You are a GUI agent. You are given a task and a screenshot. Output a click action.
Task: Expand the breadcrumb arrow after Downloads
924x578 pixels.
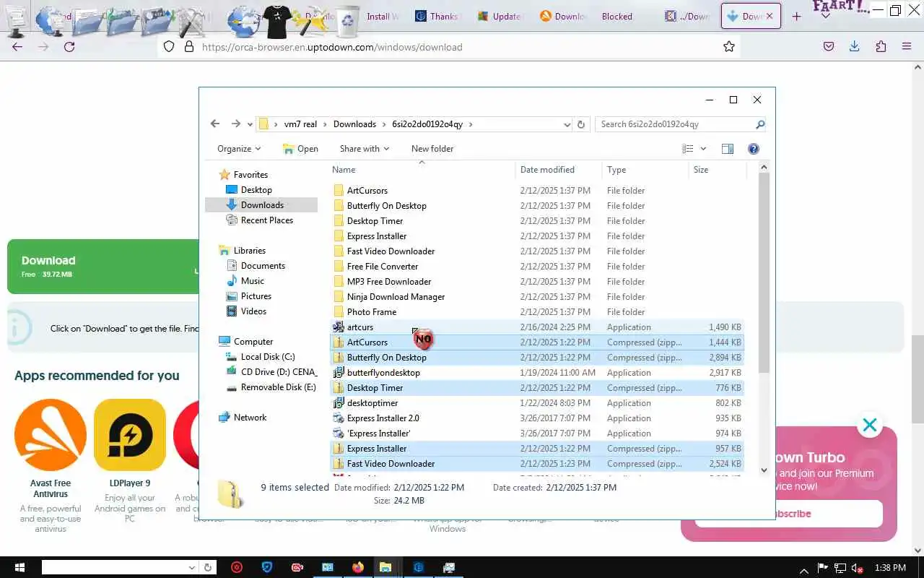tap(384, 124)
